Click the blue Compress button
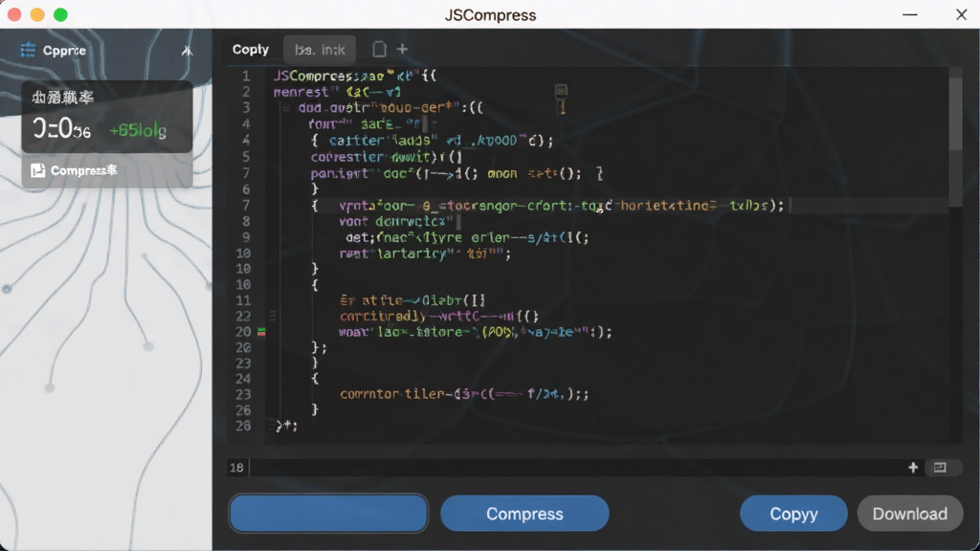The image size is (980, 551). (524, 514)
